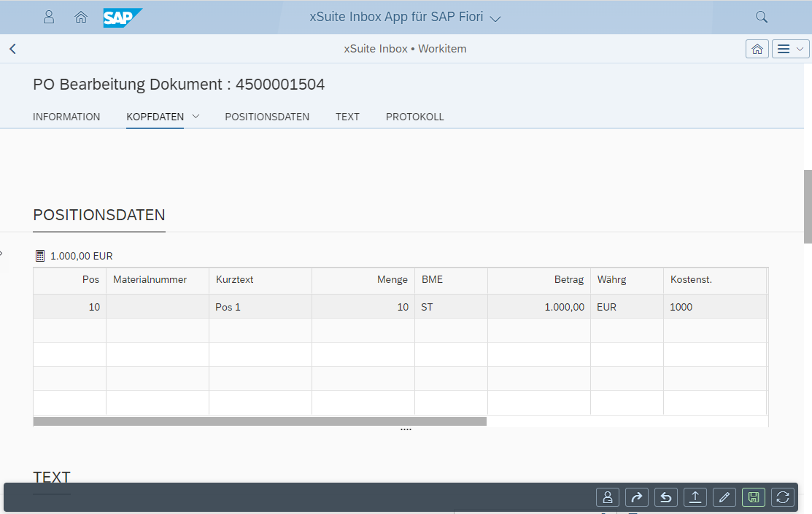Screen dimensions: 812x514
Task: Save the workitem with the floppy disk icon
Action: click(x=754, y=497)
